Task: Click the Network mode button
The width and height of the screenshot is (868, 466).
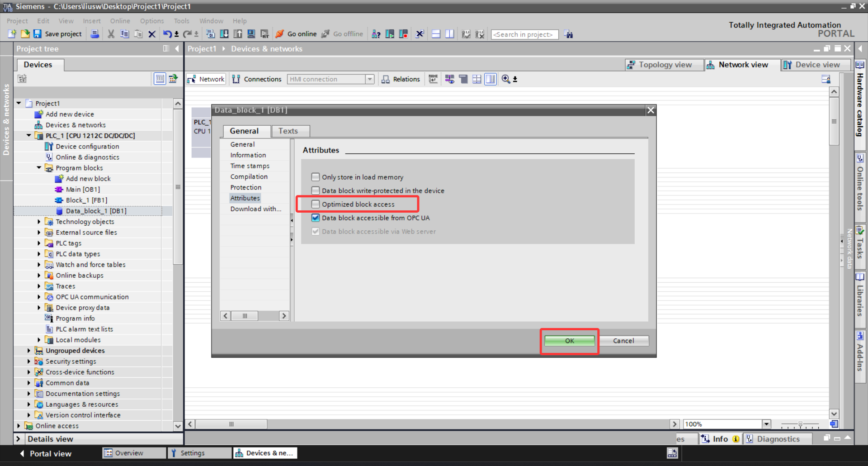Action: coord(206,79)
